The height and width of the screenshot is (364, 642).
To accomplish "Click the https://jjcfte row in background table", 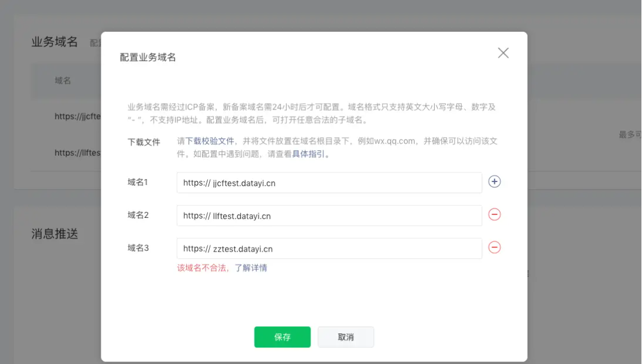I will click(x=77, y=116).
